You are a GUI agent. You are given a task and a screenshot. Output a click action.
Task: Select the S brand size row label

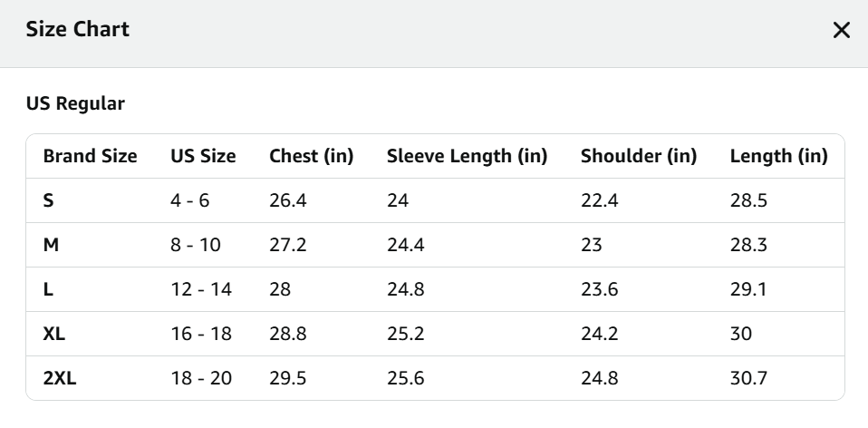(49, 200)
